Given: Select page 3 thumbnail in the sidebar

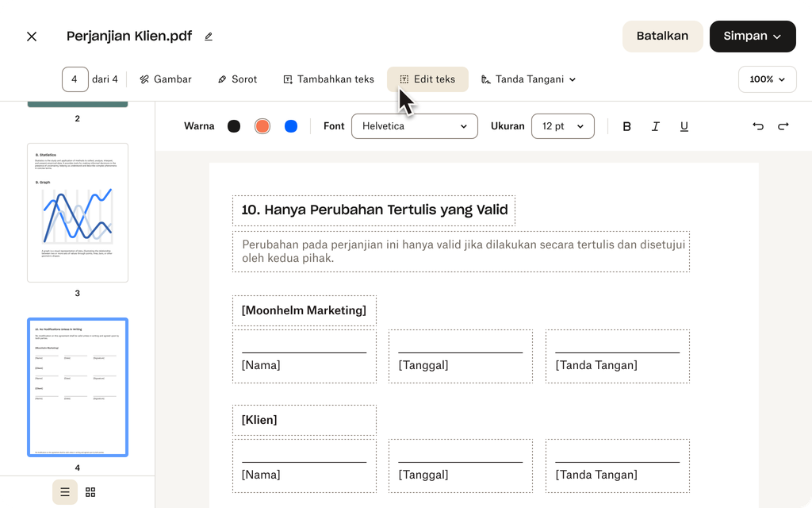Looking at the screenshot, I should [77, 212].
